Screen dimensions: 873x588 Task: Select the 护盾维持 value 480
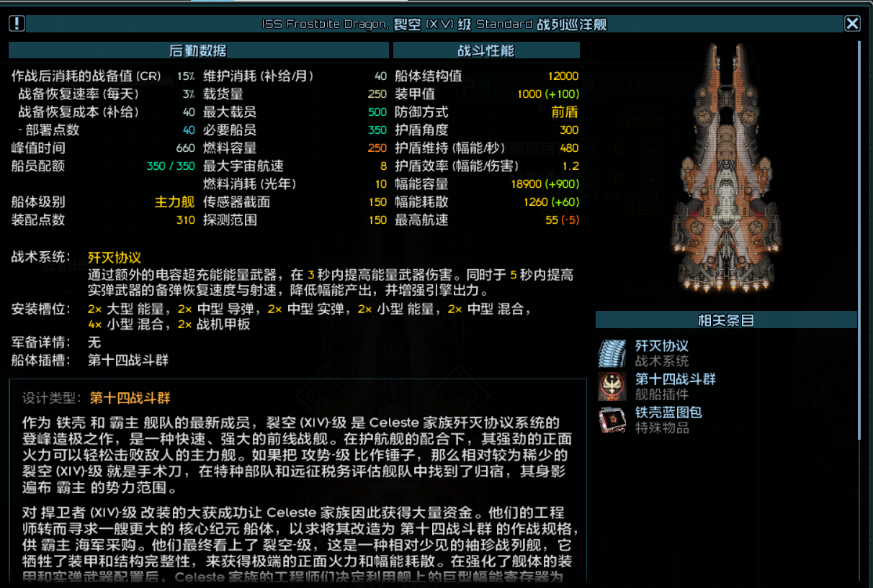(x=569, y=148)
